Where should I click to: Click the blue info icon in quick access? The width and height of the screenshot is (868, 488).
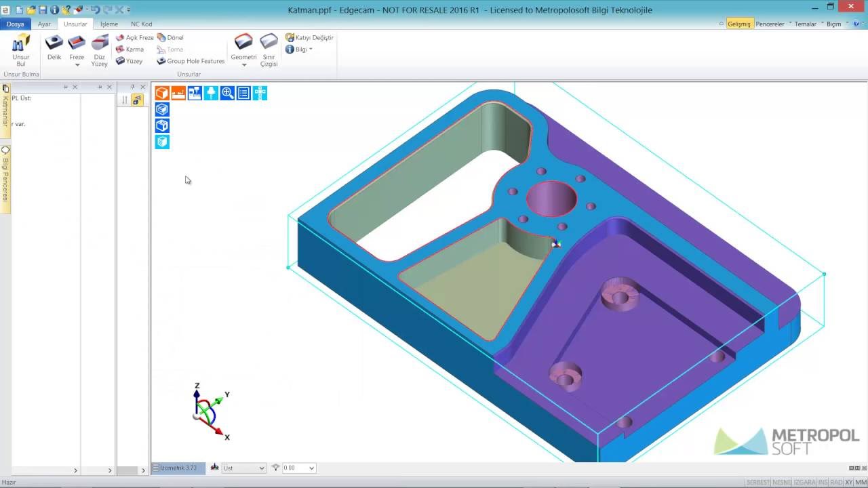click(54, 9)
